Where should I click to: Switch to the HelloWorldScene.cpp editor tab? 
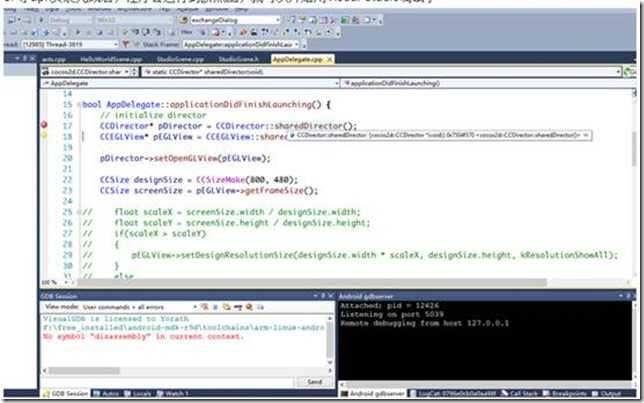pyautogui.click(x=111, y=59)
